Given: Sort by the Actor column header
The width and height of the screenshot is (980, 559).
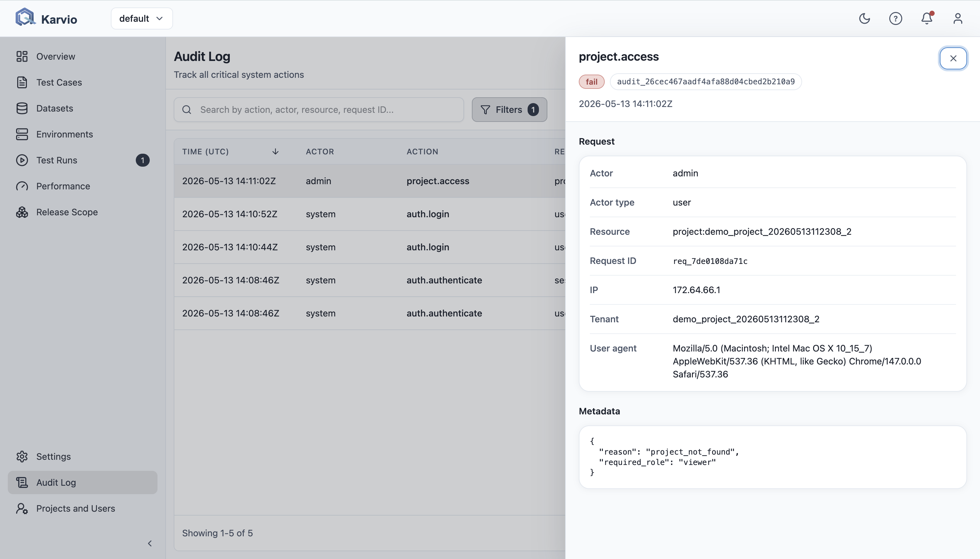Looking at the screenshot, I should click(320, 151).
